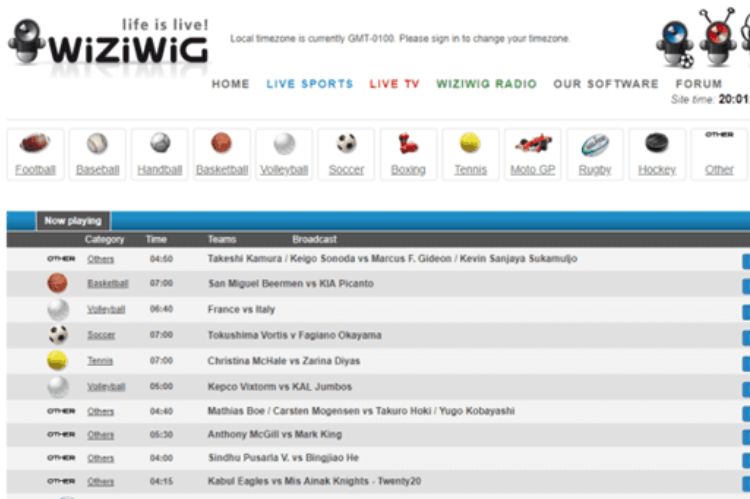The image size is (750, 499).
Task: Click "Tokushima Vortis v Fagiano Okayama" text
Action: [294, 335]
